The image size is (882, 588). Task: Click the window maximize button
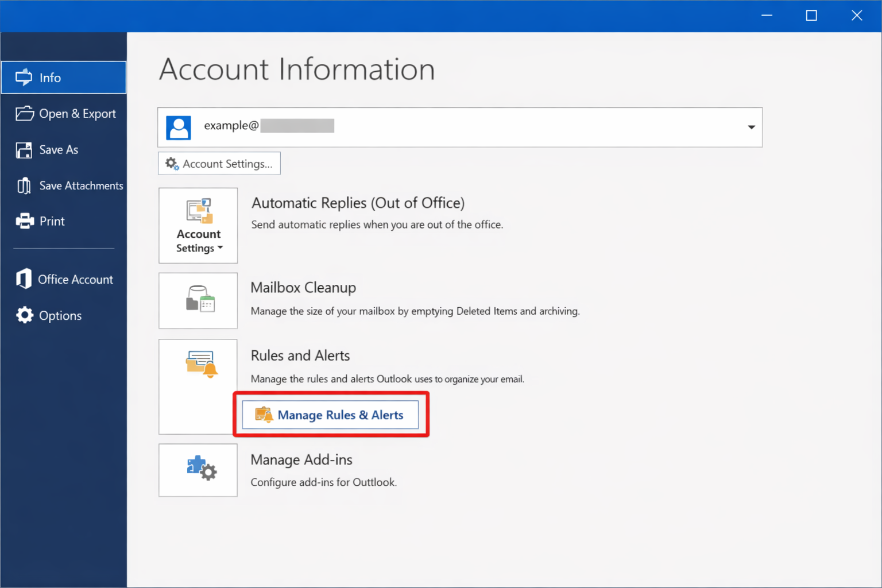click(x=811, y=16)
